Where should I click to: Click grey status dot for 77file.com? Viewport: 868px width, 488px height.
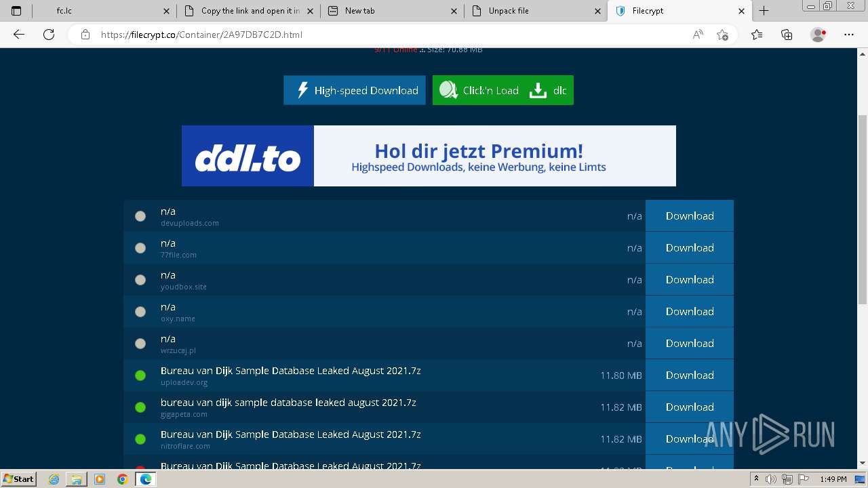[140, 248]
